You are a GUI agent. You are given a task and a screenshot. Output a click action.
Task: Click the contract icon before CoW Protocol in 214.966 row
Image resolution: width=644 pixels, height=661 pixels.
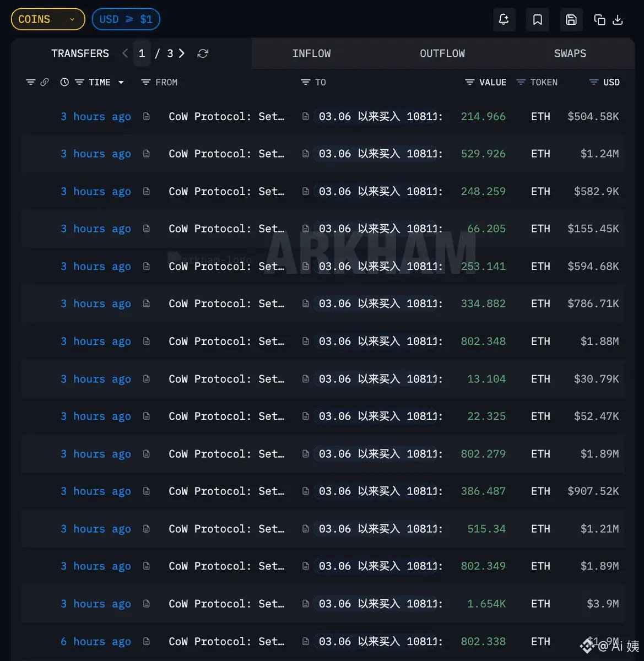click(x=147, y=116)
